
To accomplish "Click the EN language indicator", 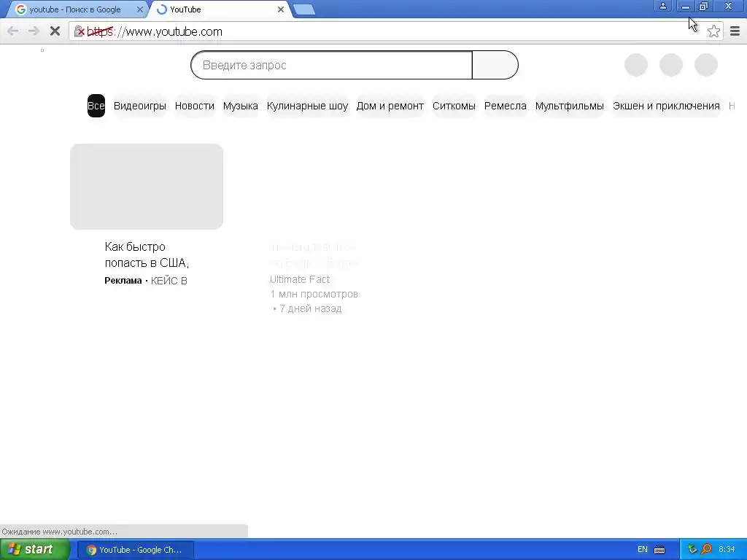I will click(x=642, y=550).
